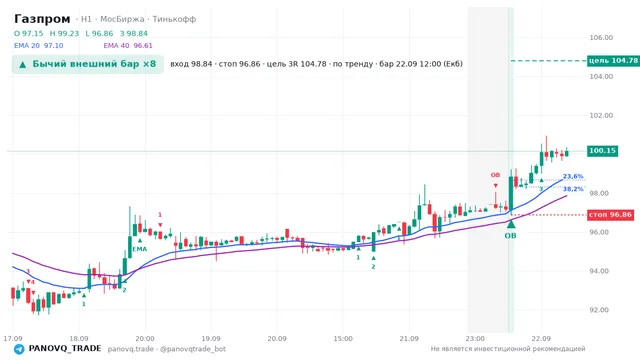
Task: Click the 'Газпром' chart title
Action: tap(42, 19)
